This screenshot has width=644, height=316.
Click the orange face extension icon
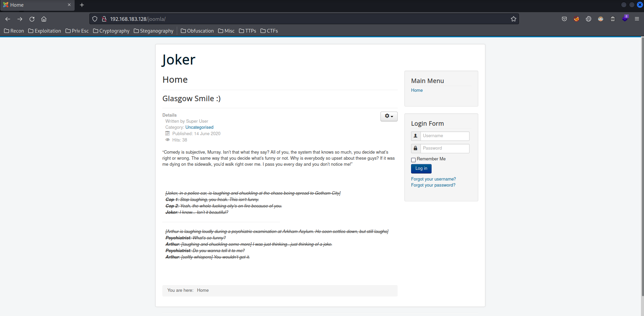point(601,19)
